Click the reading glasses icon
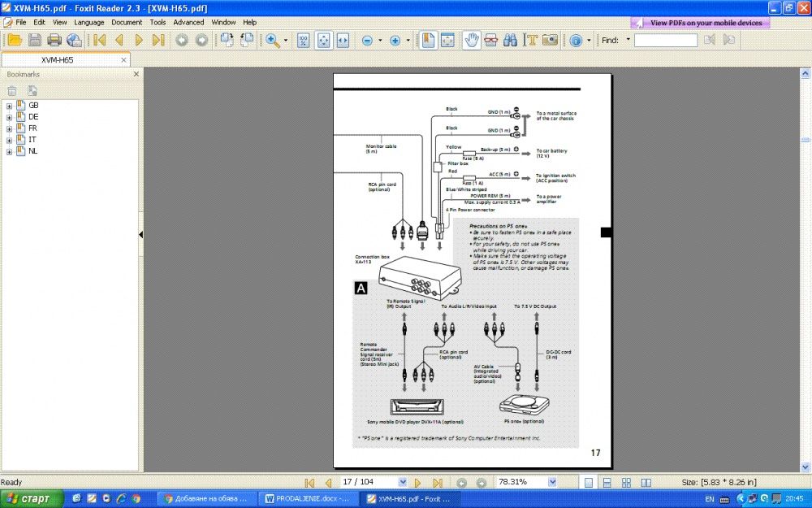The height and width of the screenshot is (508, 812). (491, 40)
